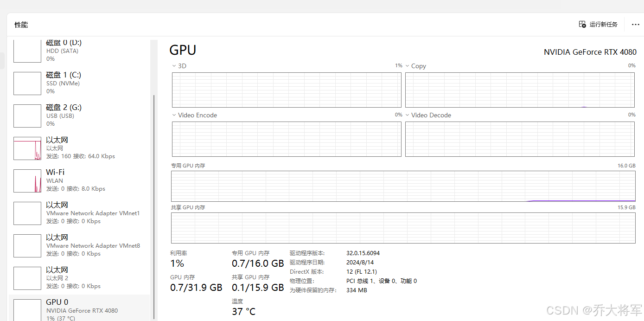Screen dimensions: 644x321
Task: Click the GPU heading text
Action: click(x=183, y=50)
